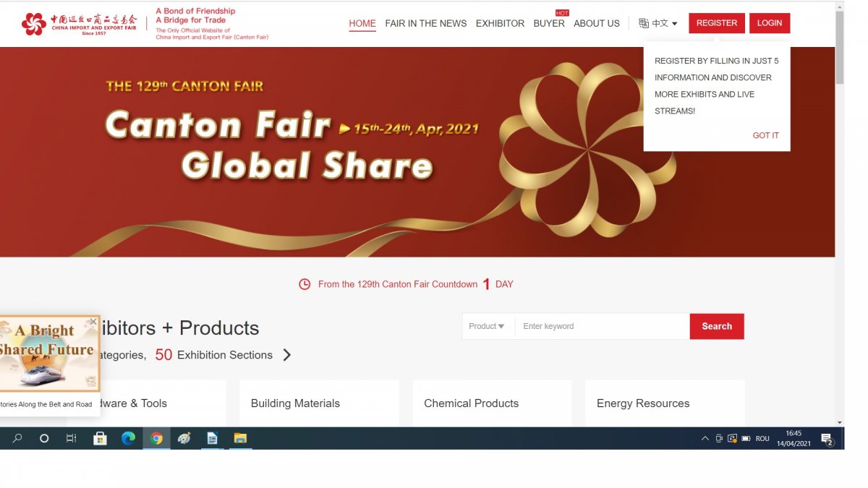The height and width of the screenshot is (488, 868).
Task: Click the battery tray icon
Action: [x=746, y=439]
